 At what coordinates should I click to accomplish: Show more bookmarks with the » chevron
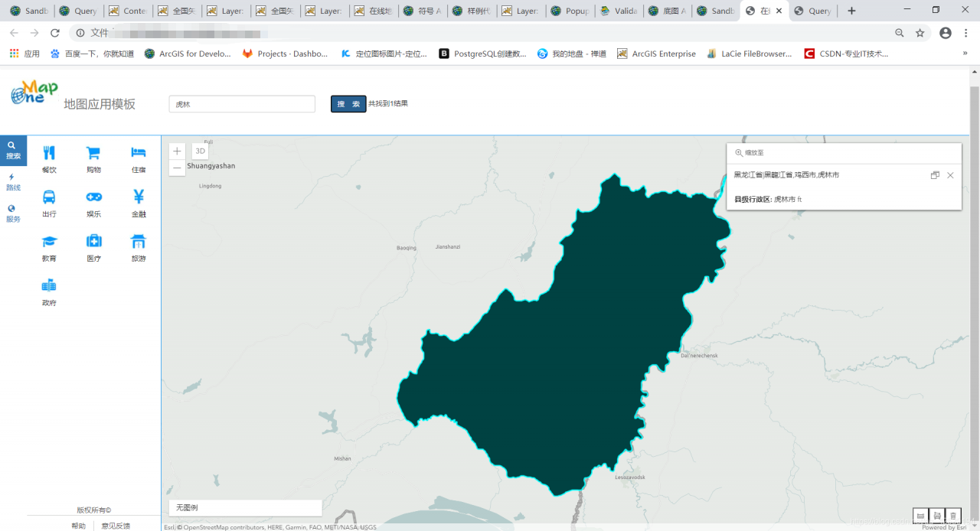(965, 54)
